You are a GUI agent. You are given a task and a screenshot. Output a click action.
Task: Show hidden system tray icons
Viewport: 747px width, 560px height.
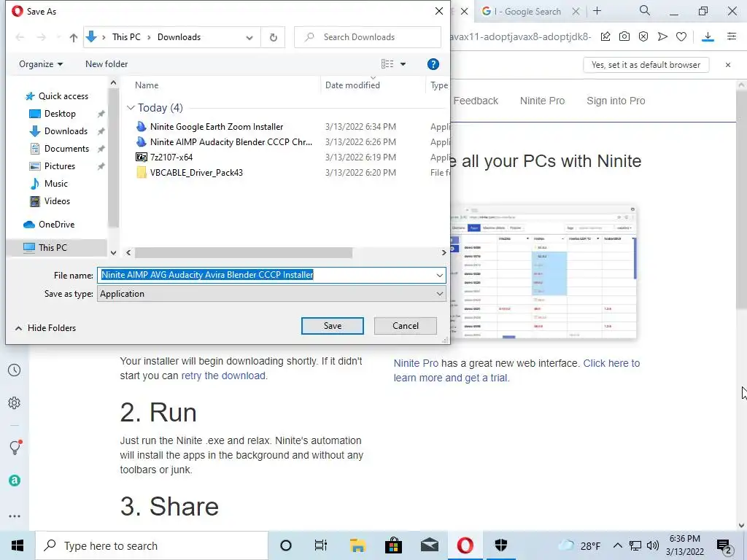(x=617, y=545)
